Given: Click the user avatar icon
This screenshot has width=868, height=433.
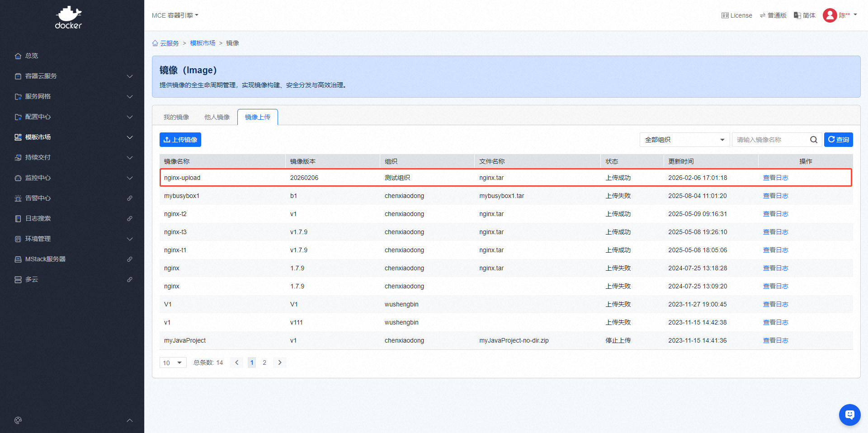Looking at the screenshot, I should click(x=830, y=15).
